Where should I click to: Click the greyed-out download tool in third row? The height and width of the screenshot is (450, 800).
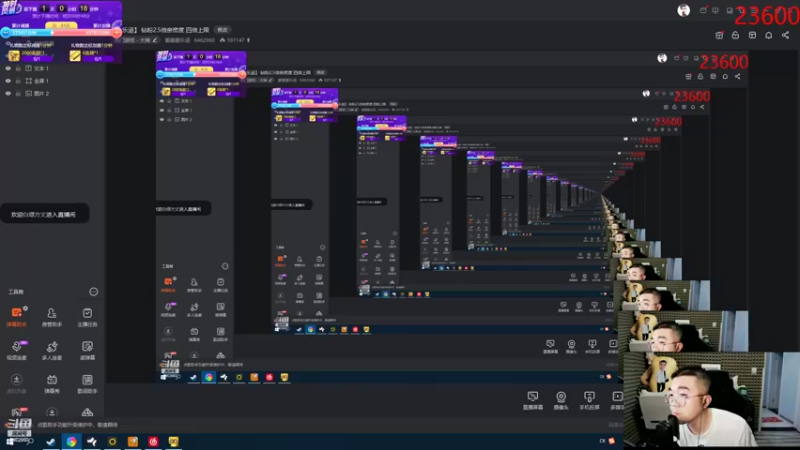pyautogui.click(x=16, y=384)
